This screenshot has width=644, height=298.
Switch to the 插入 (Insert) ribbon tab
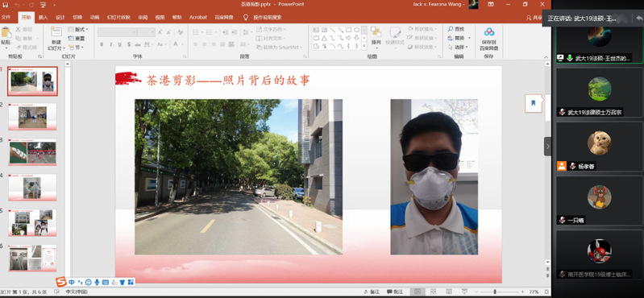[x=44, y=17]
